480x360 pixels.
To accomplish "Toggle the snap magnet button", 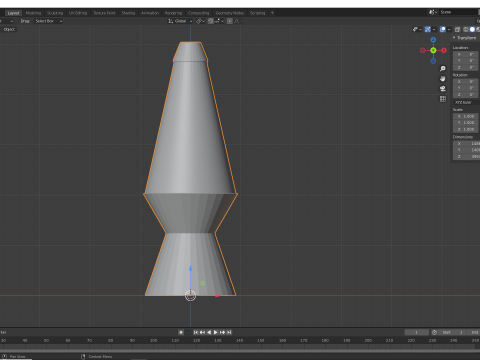I will coord(211,21).
